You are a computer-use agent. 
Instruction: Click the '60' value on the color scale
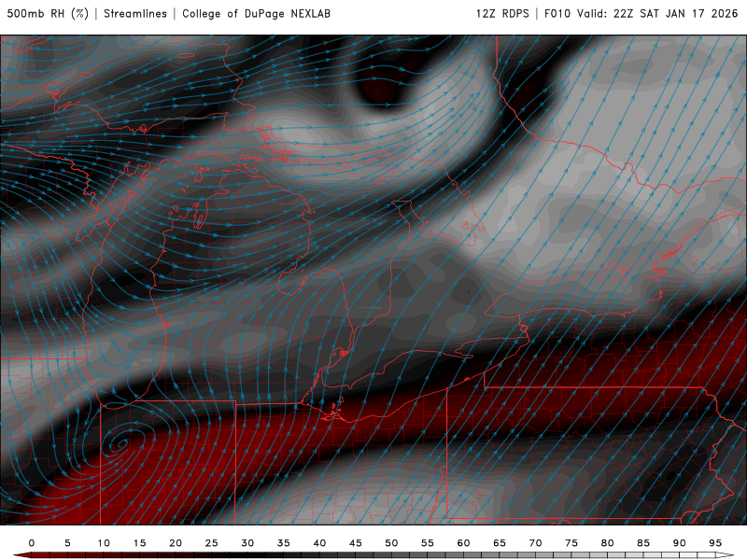[x=463, y=543]
